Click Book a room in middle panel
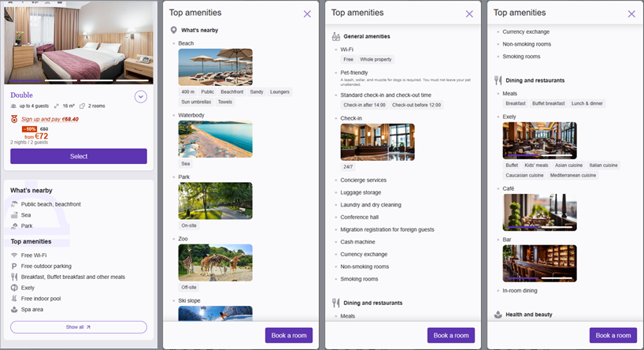Screen dimensions: 644x350 (451, 335)
